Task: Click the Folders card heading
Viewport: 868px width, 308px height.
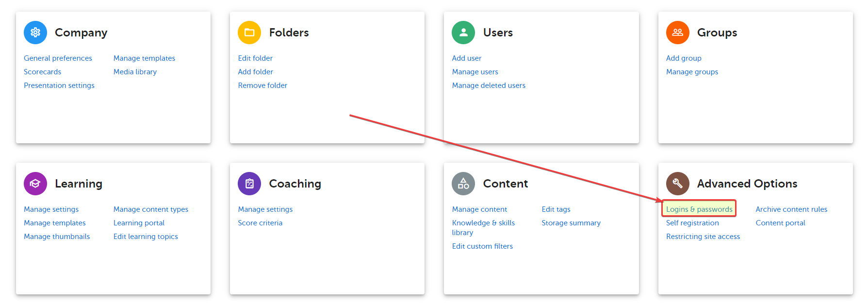Action: tap(289, 33)
